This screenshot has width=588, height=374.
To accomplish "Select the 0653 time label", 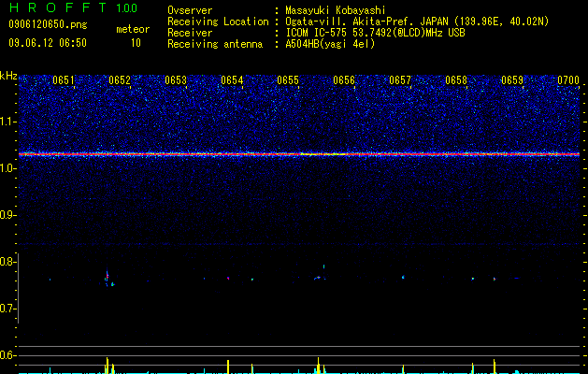I will [x=176, y=80].
